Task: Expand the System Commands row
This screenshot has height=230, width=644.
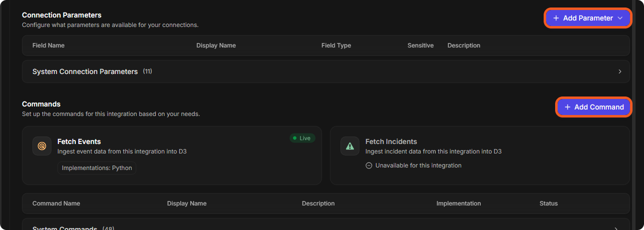Action: tap(326, 224)
